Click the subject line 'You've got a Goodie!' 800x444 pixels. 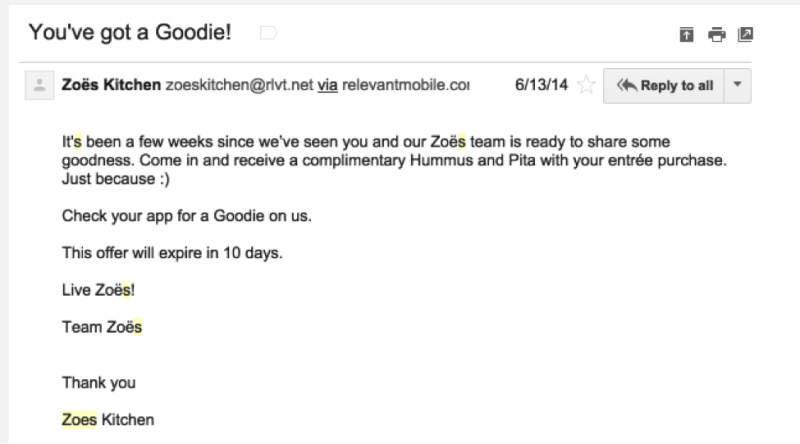pyautogui.click(x=130, y=33)
